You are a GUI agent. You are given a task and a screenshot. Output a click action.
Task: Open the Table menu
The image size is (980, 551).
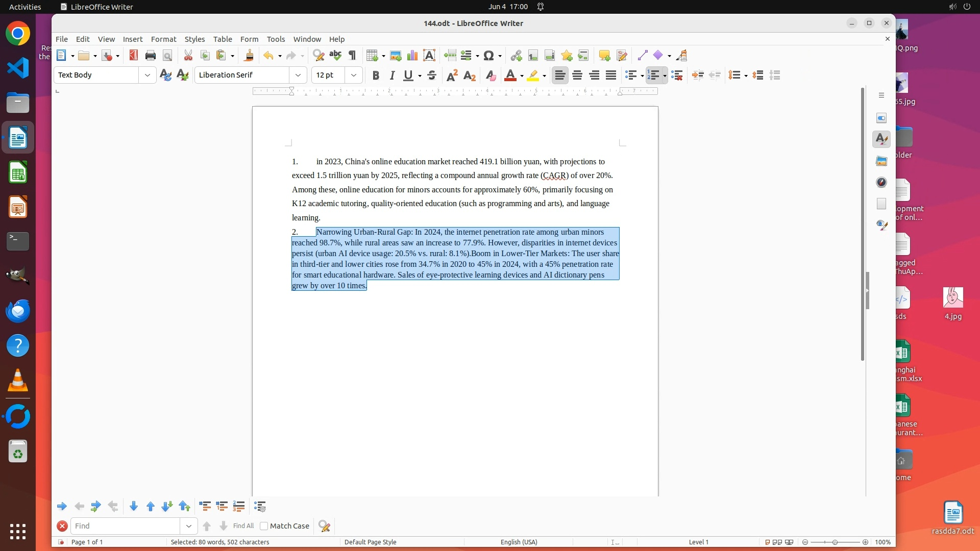click(223, 39)
